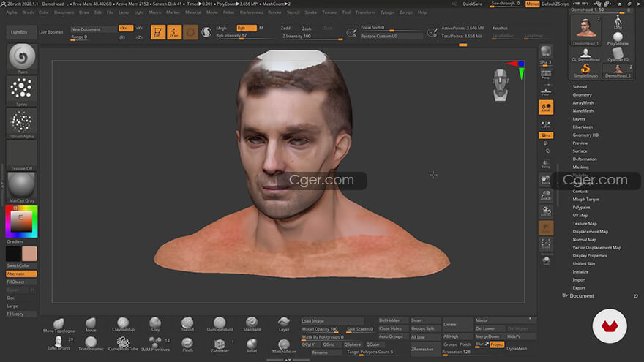The width and height of the screenshot is (644, 362).
Task: Select the Move brush
Action: click(91, 325)
